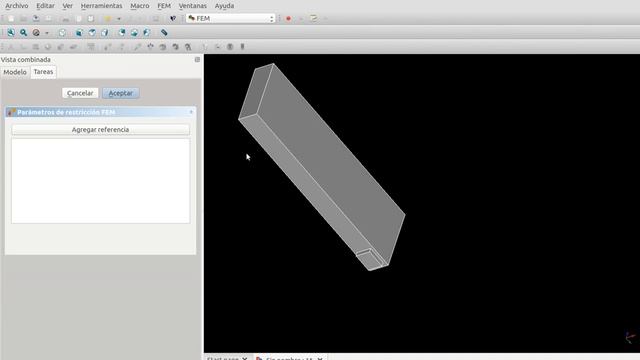Open the Herramientas menu
This screenshot has width=640, height=360.
coord(101,6)
